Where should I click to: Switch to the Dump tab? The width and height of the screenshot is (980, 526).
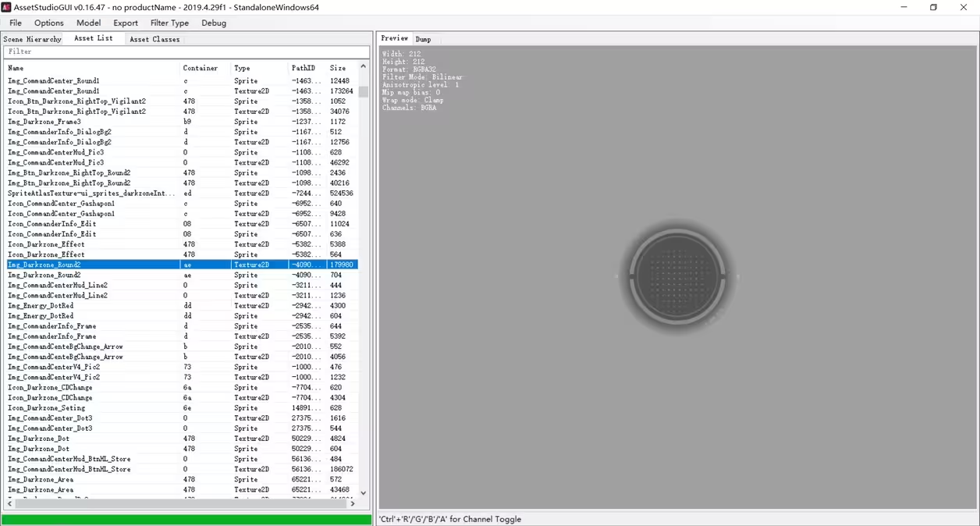(423, 39)
